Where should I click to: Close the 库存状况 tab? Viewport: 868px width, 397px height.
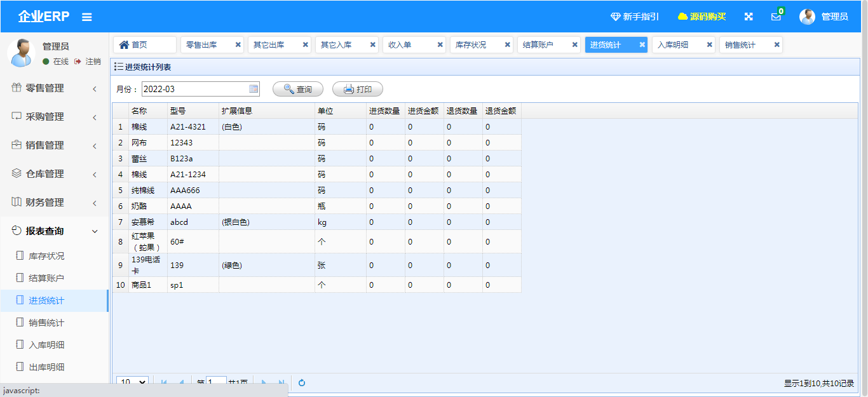[x=508, y=44]
